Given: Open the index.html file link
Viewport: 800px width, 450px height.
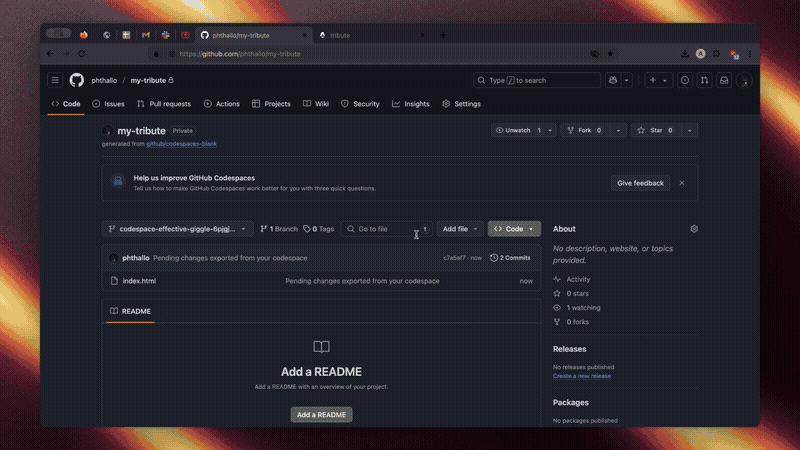Looking at the screenshot, I should (139, 281).
